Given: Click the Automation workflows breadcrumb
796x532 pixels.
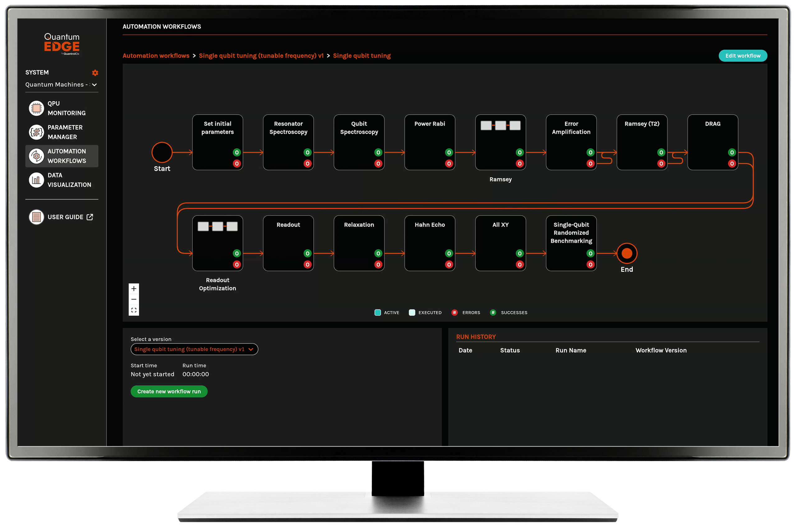Looking at the screenshot, I should (x=156, y=56).
